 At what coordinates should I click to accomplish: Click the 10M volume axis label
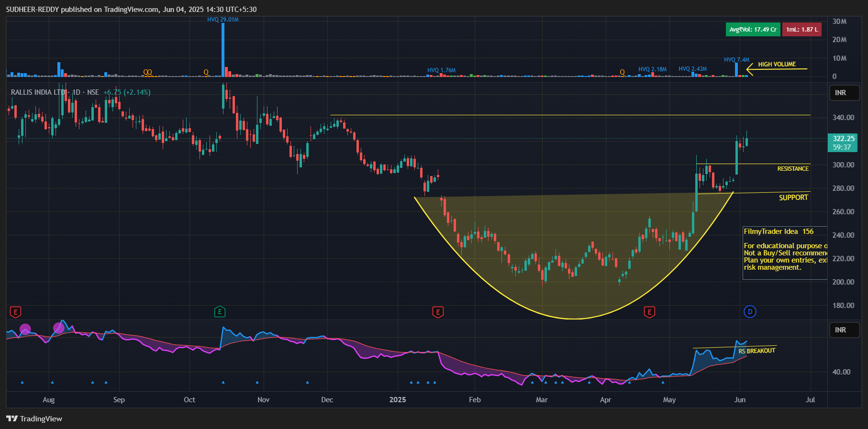click(x=839, y=58)
